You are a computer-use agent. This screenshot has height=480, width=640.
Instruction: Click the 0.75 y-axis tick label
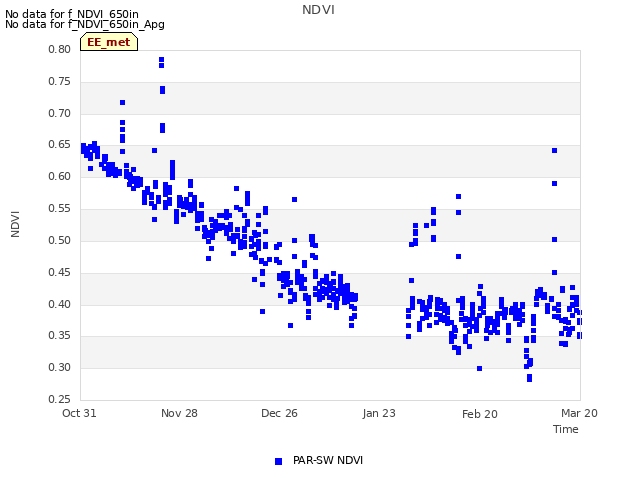pos(60,81)
